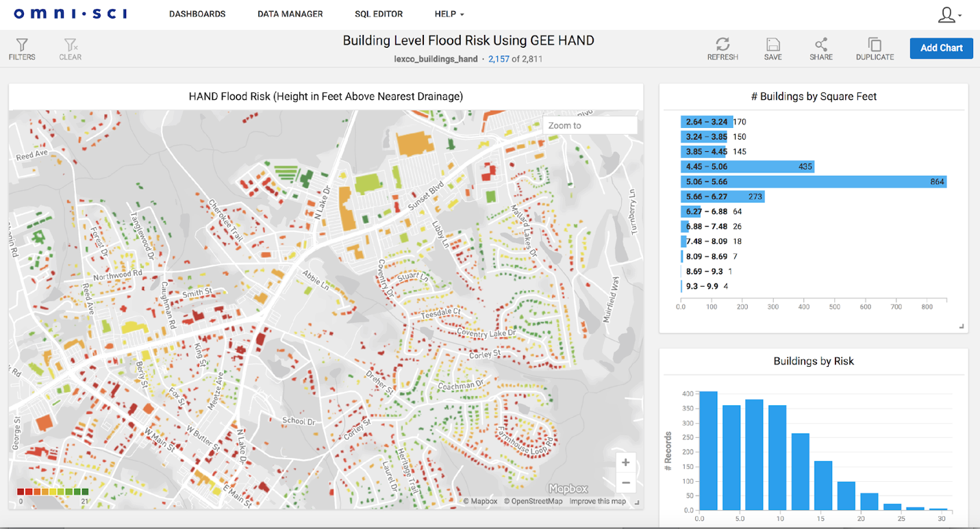Clear all active filters

pyautogui.click(x=69, y=48)
